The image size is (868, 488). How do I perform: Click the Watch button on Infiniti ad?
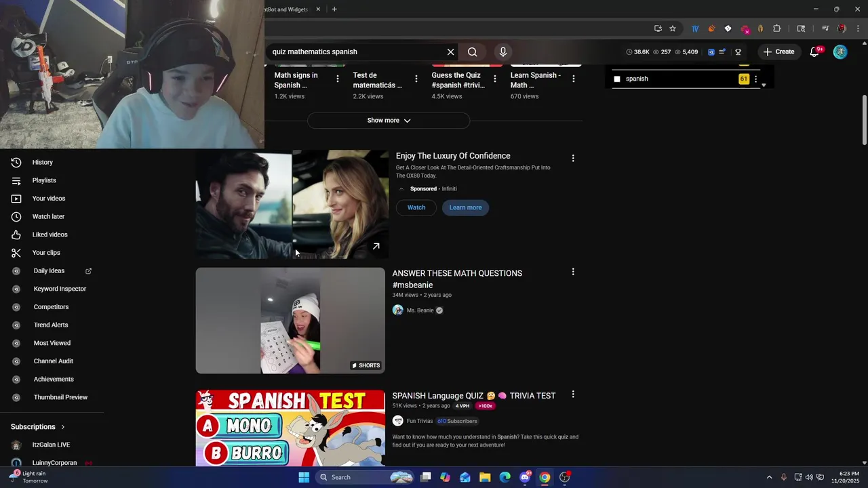tap(416, 207)
